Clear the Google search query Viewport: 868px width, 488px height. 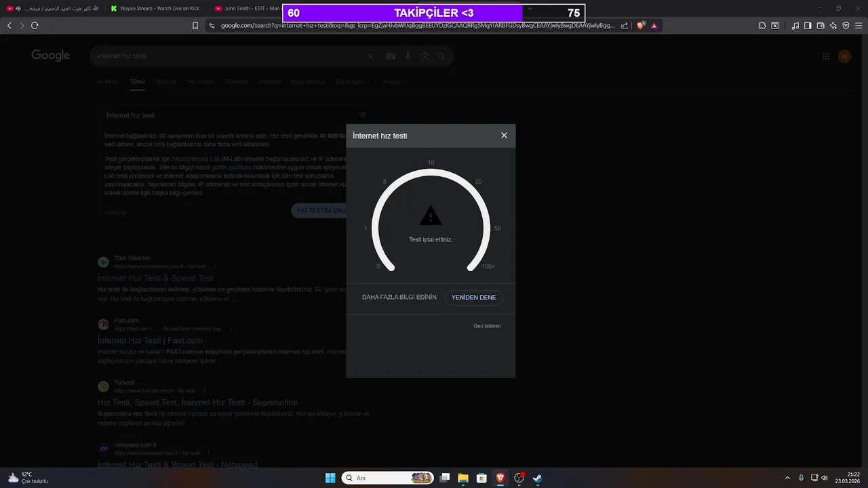[370, 56]
